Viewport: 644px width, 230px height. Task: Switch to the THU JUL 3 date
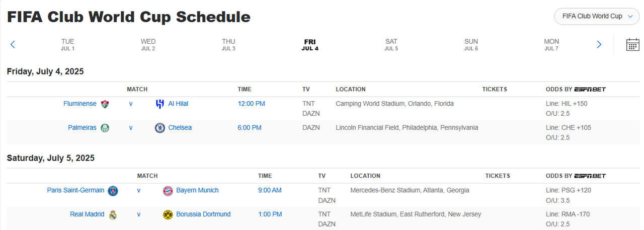tap(228, 45)
